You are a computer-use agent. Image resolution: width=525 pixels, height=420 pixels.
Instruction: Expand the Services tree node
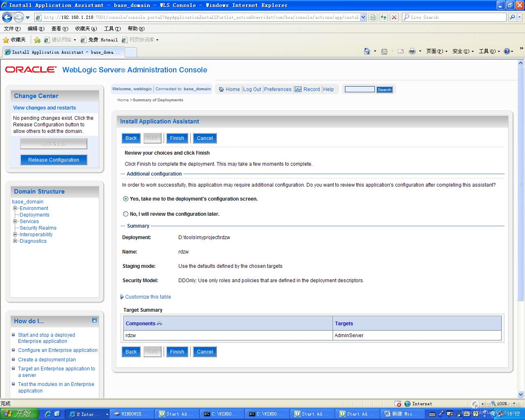pyautogui.click(x=15, y=221)
